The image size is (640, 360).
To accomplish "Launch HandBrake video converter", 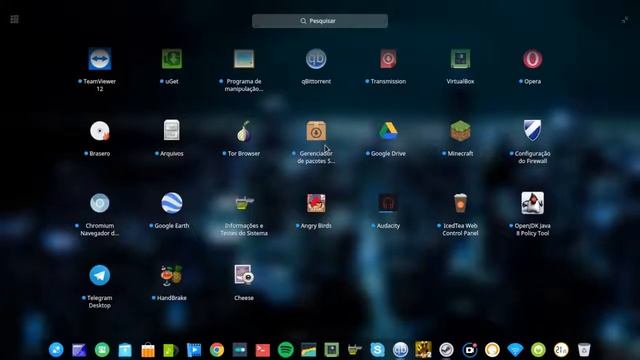I will click(x=172, y=276).
